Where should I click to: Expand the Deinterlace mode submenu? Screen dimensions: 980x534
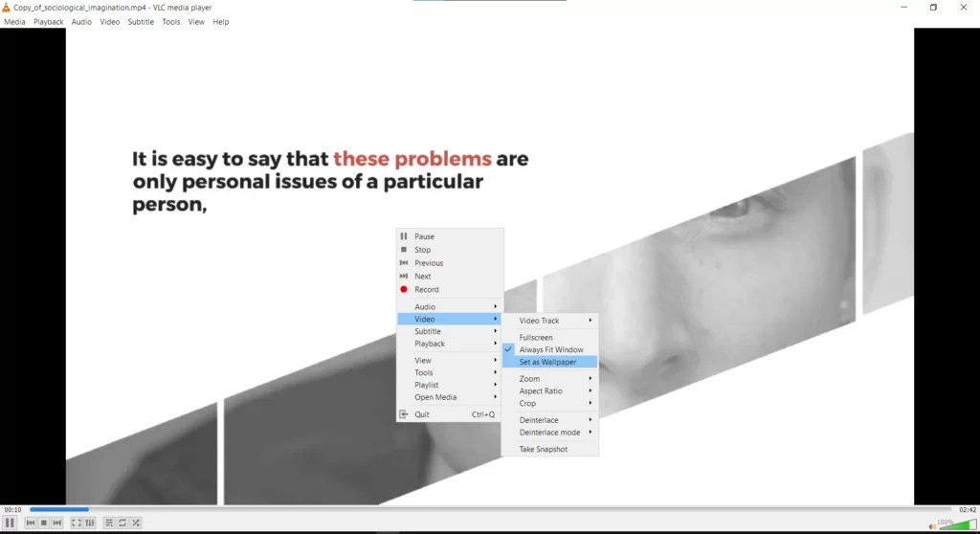[x=550, y=432]
